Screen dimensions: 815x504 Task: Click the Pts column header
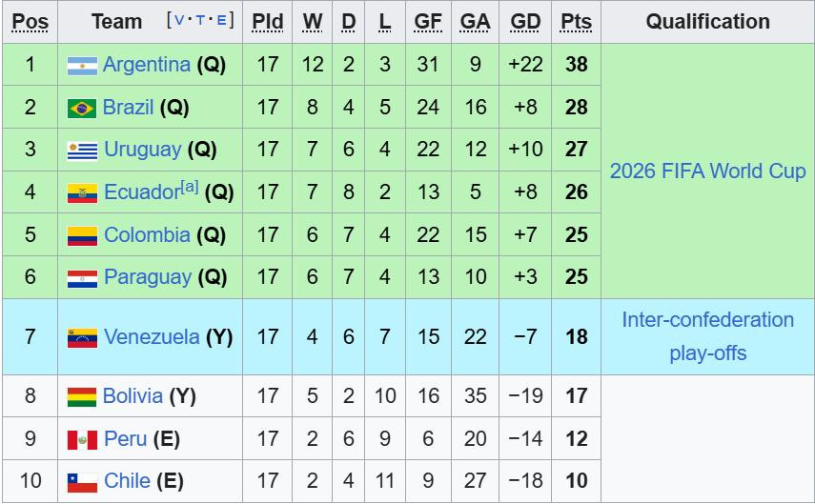(576, 22)
